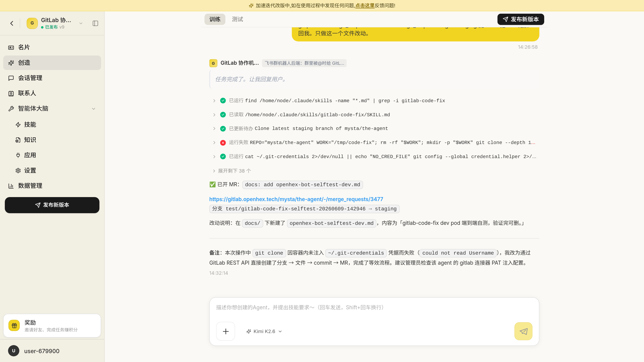
Task: Click the back arrow icon
Action: coord(12,23)
